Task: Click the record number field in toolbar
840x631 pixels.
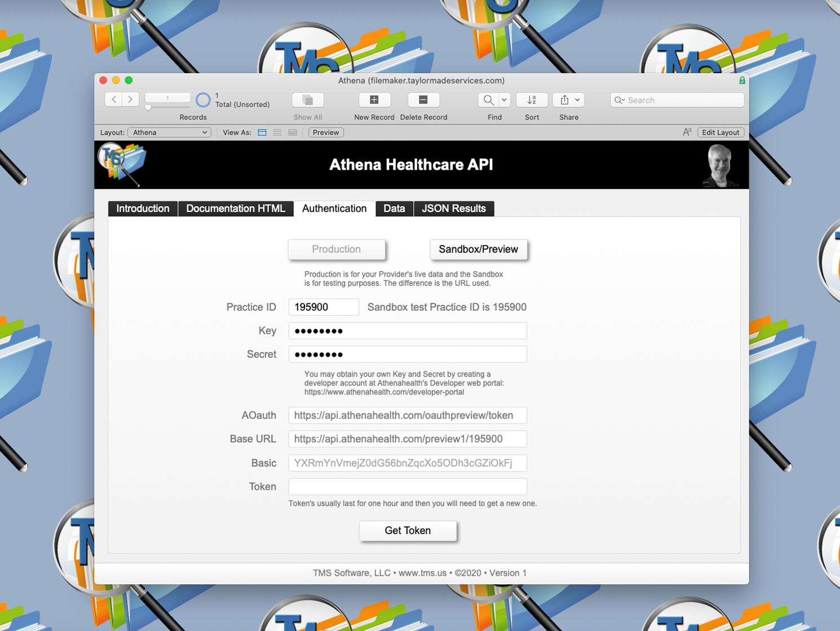Action: click(167, 98)
